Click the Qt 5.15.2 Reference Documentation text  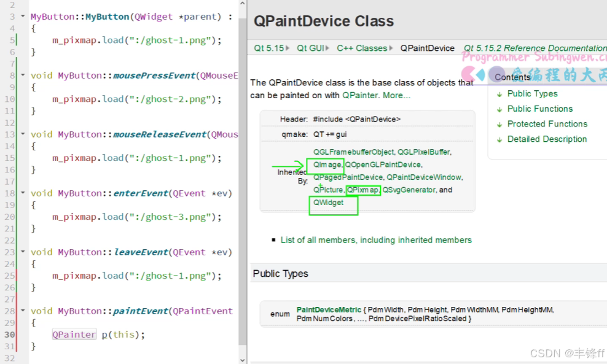pyautogui.click(x=535, y=48)
